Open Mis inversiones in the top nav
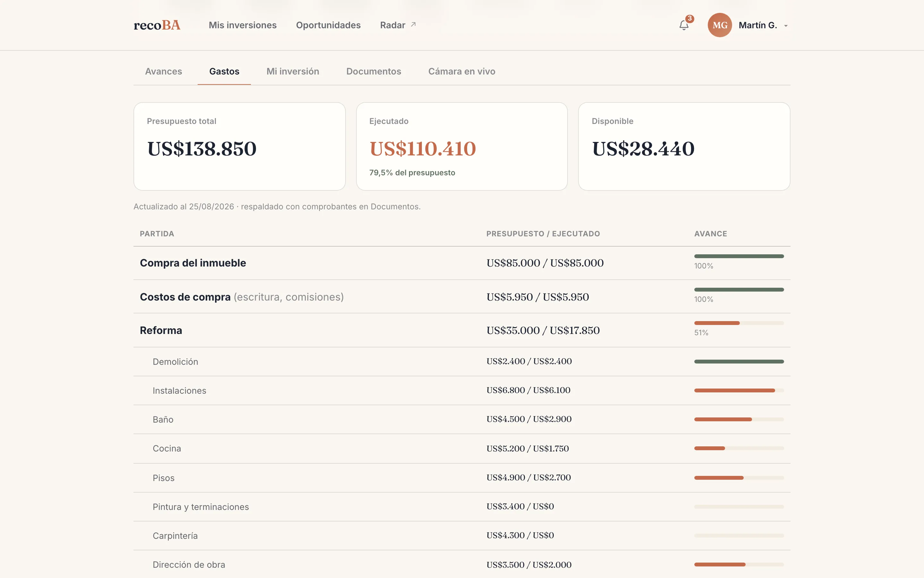 (243, 25)
